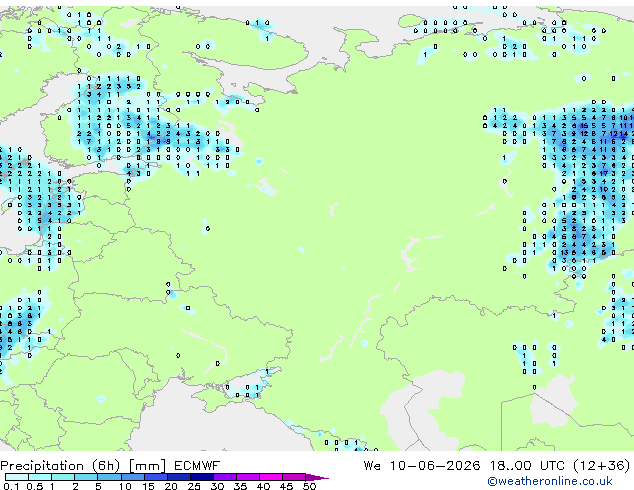
Task: Click the 0.1–0.5 mm lightest cyan legend swatch
Action: coord(17,477)
